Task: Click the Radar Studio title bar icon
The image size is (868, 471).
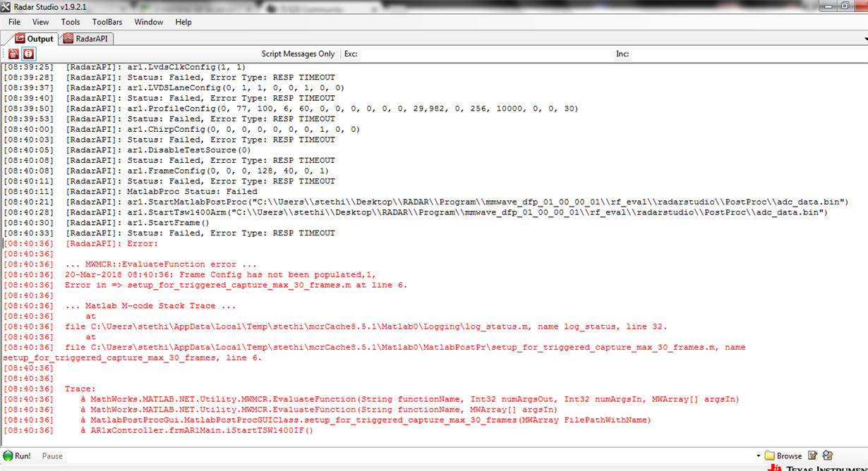Action: click(6, 6)
